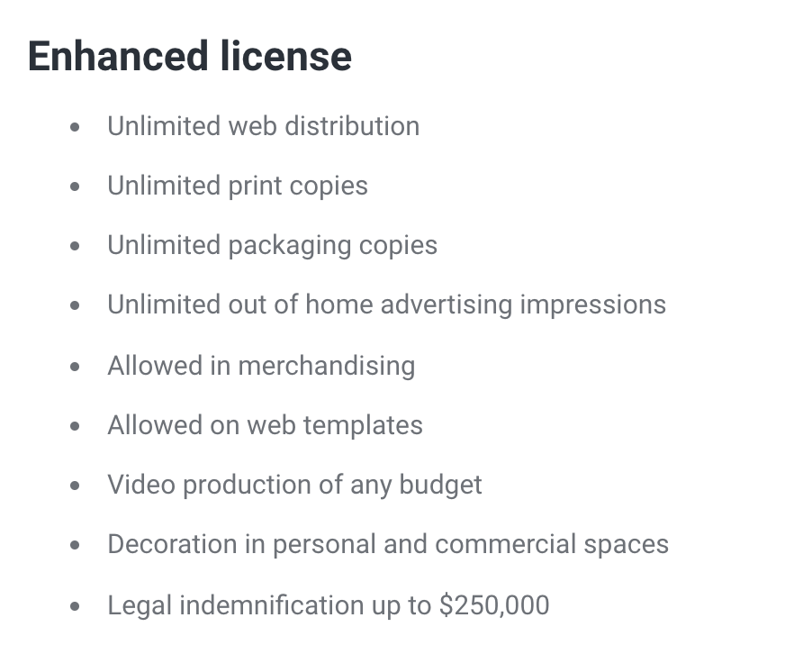This screenshot has width=812, height=663.
Task: Click the bullet beside out of home advertising
Action: (x=75, y=306)
